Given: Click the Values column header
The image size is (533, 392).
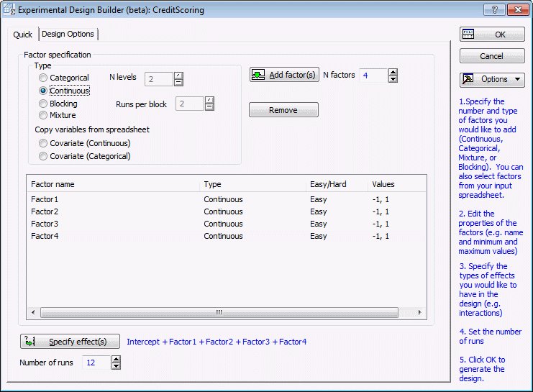Looking at the screenshot, I should point(396,184).
